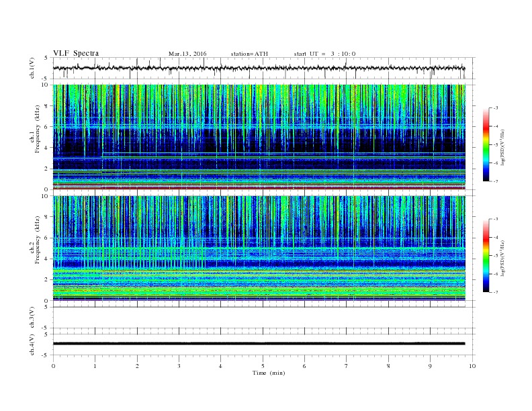Click the time axis tick label '3'

coord(179,366)
